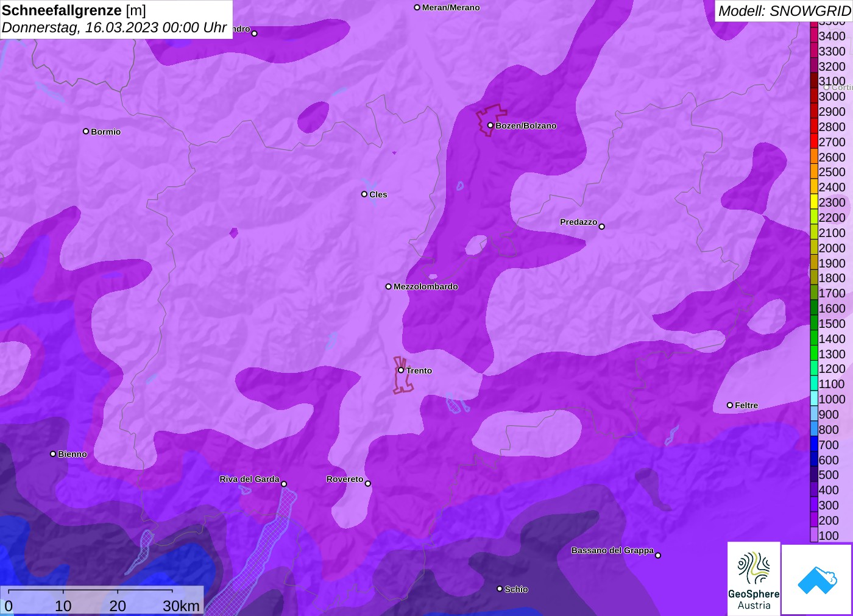This screenshot has height=616, width=853.
Task: Click the "Modell: SNOWGRID" label
Action: tap(784, 11)
